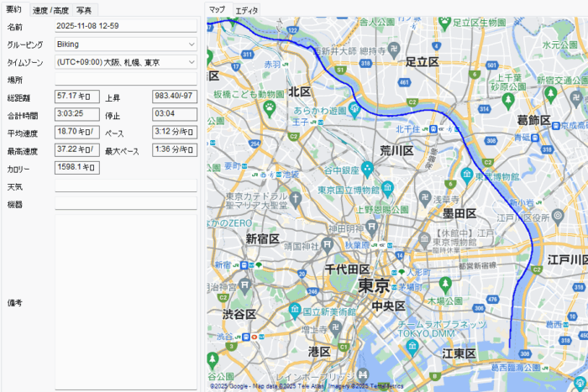
Task: Select the 江戸川区役所 government office marker
Action: coord(557,216)
